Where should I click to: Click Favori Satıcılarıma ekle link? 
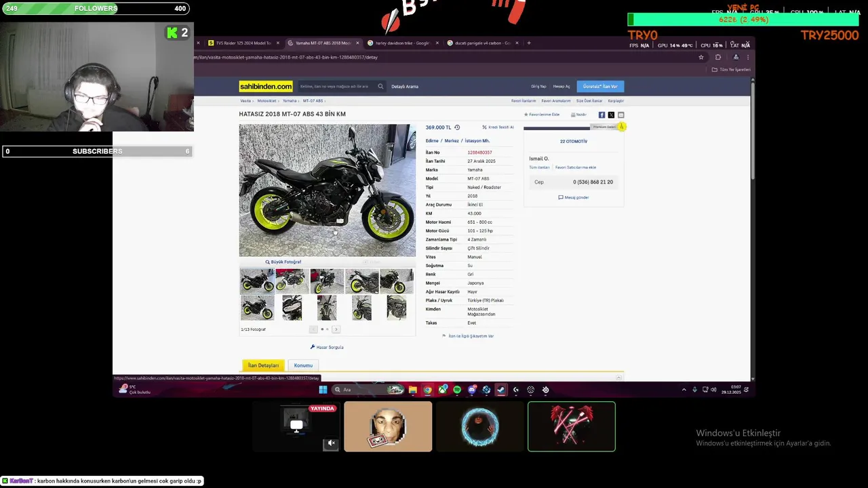pyautogui.click(x=576, y=167)
